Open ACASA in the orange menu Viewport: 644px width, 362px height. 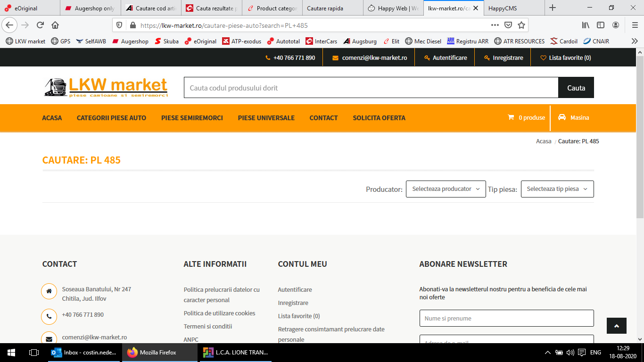point(52,118)
